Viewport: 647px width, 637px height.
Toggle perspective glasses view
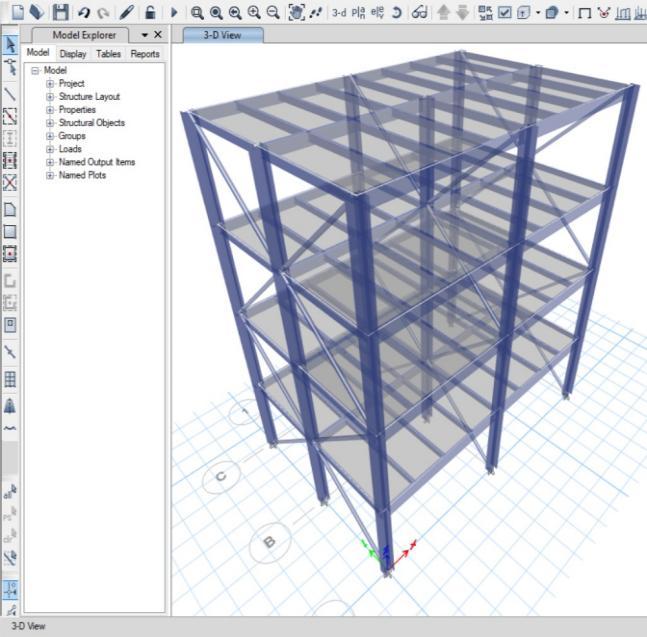tap(419, 13)
